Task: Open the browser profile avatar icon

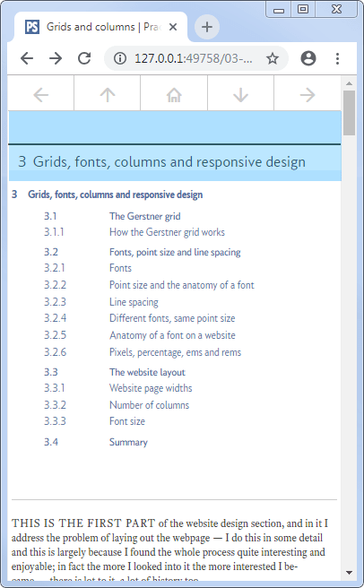Action: point(308,58)
